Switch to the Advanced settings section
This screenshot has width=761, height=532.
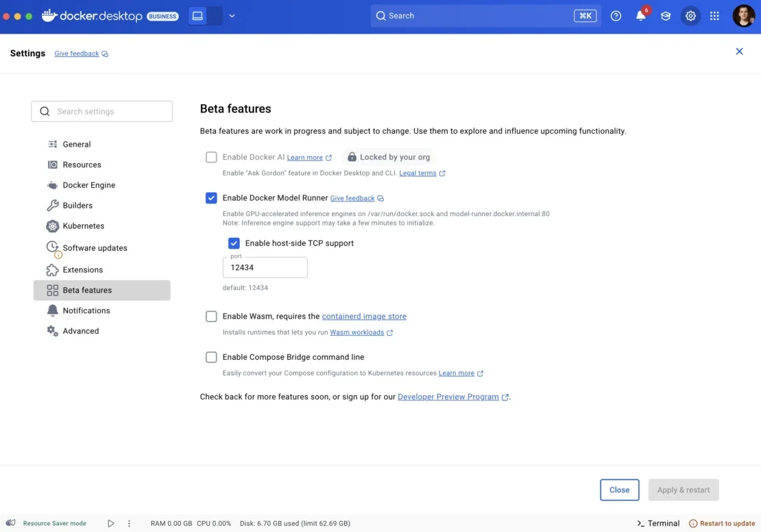[x=80, y=330]
